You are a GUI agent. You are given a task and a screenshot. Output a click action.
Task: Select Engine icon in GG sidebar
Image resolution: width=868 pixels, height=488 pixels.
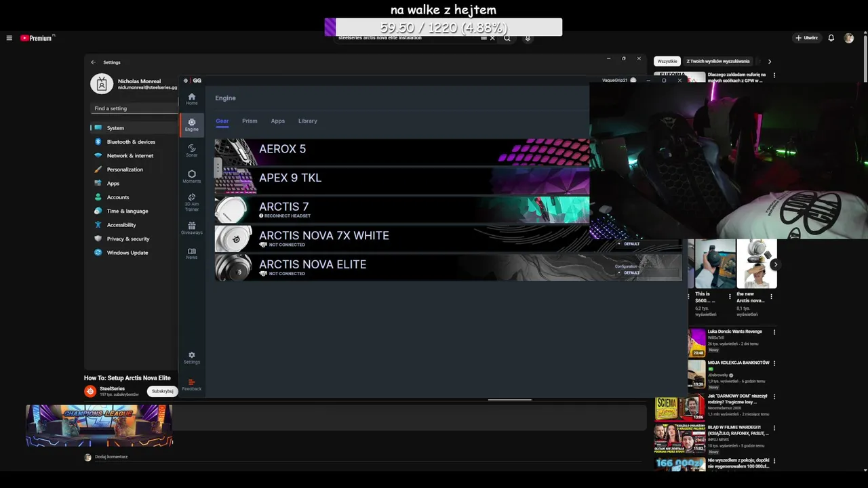[192, 125]
